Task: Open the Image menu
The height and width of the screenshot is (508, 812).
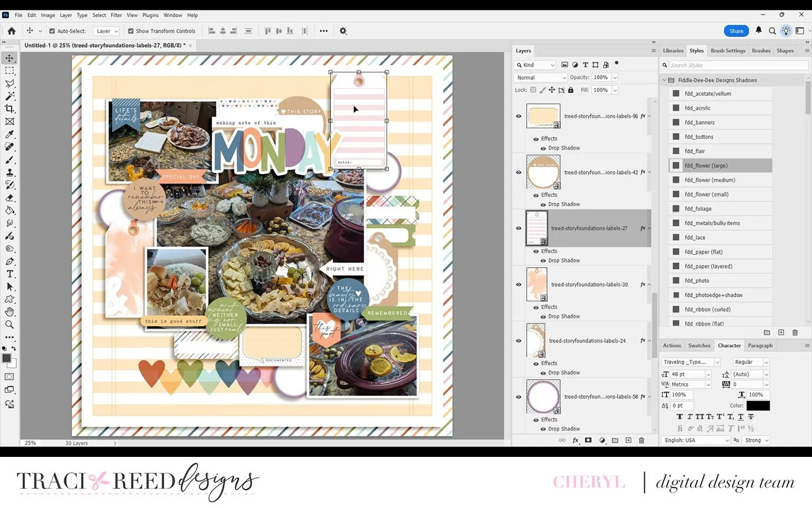Action: (48, 15)
